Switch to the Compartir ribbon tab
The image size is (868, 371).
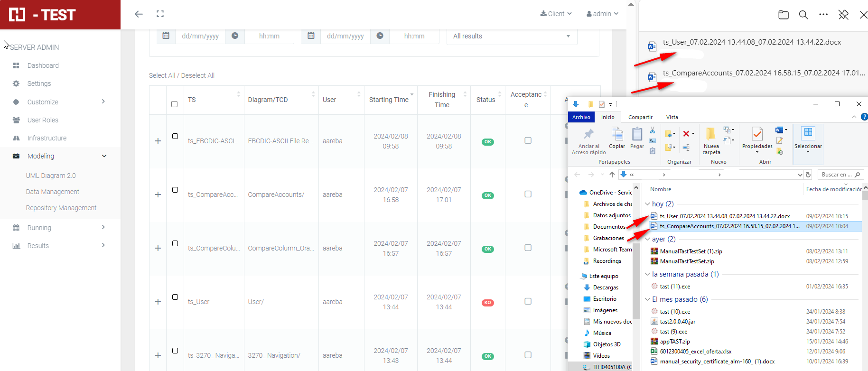coord(640,117)
